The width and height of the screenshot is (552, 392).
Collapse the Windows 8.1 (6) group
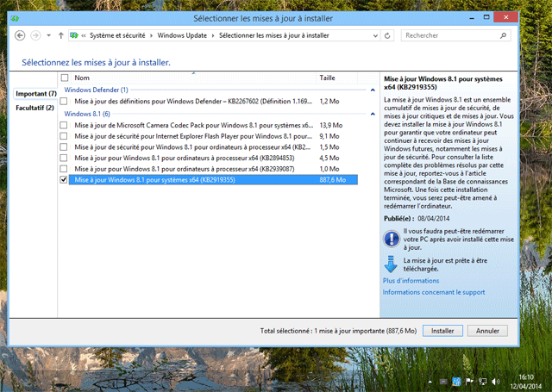click(x=370, y=114)
